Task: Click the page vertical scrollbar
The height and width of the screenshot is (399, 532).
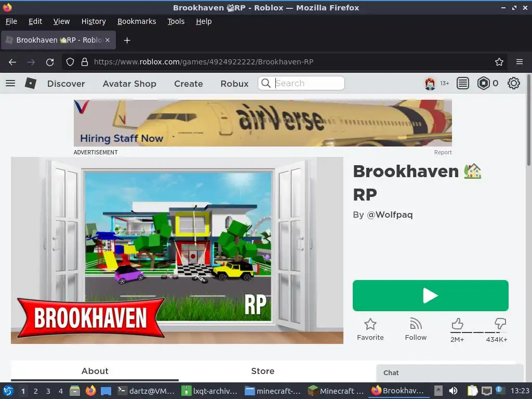Action: (x=528, y=119)
